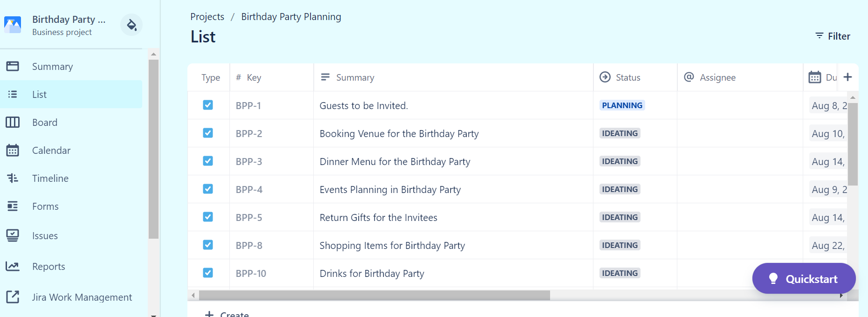Viewport: 868px width, 317px height.
Task: Open issue key BPP-10 link
Action: point(251,274)
